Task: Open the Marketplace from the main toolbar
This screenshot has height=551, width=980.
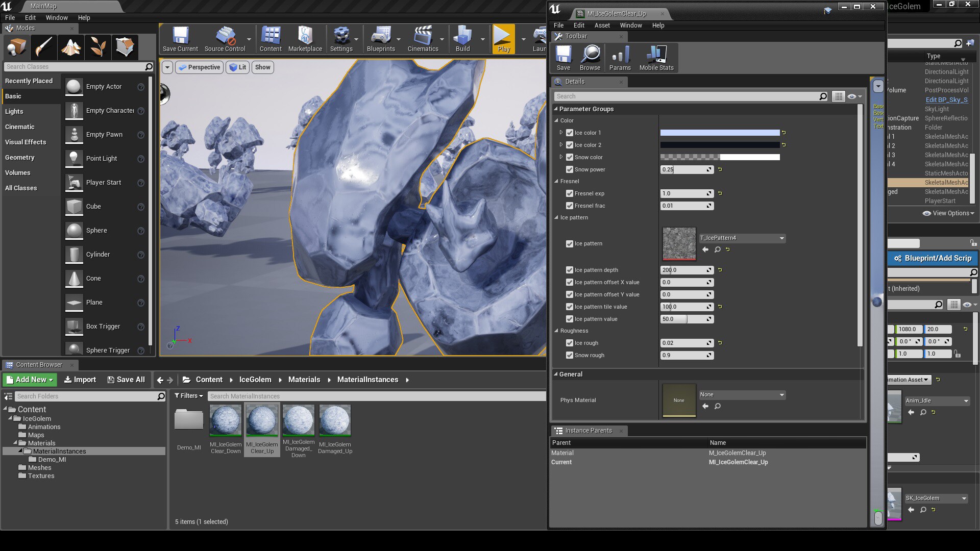Action: click(x=305, y=38)
